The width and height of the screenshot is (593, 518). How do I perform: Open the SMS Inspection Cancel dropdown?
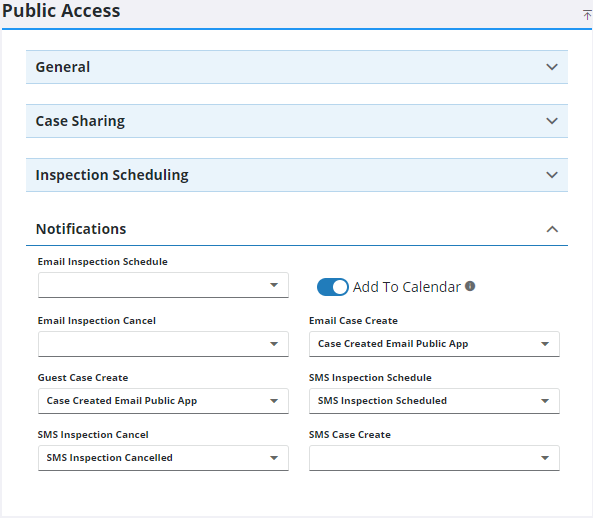(163, 458)
